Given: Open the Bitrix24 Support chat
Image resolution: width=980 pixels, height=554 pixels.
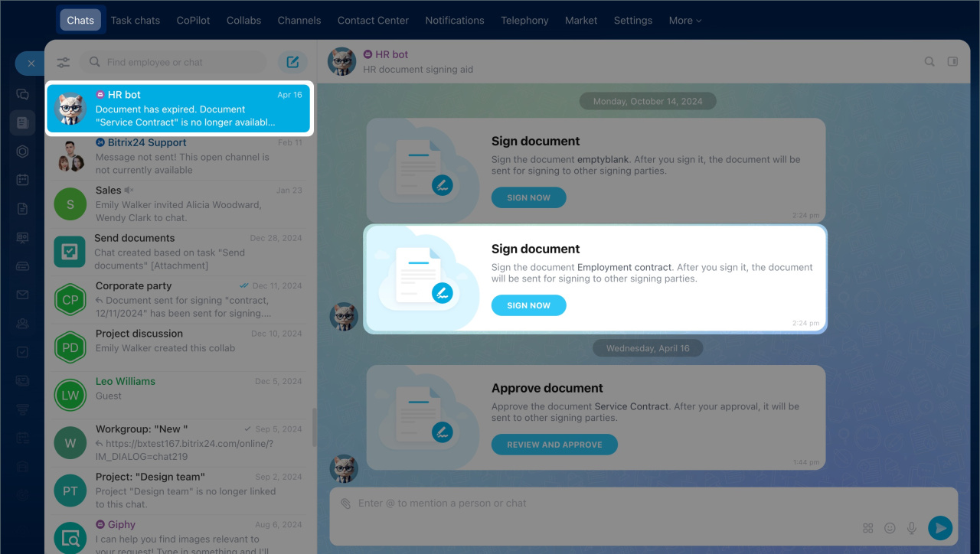Looking at the screenshot, I should [178, 156].
